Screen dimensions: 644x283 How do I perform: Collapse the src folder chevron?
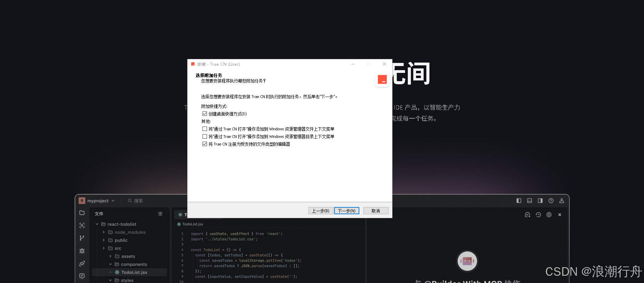[103, 248]
